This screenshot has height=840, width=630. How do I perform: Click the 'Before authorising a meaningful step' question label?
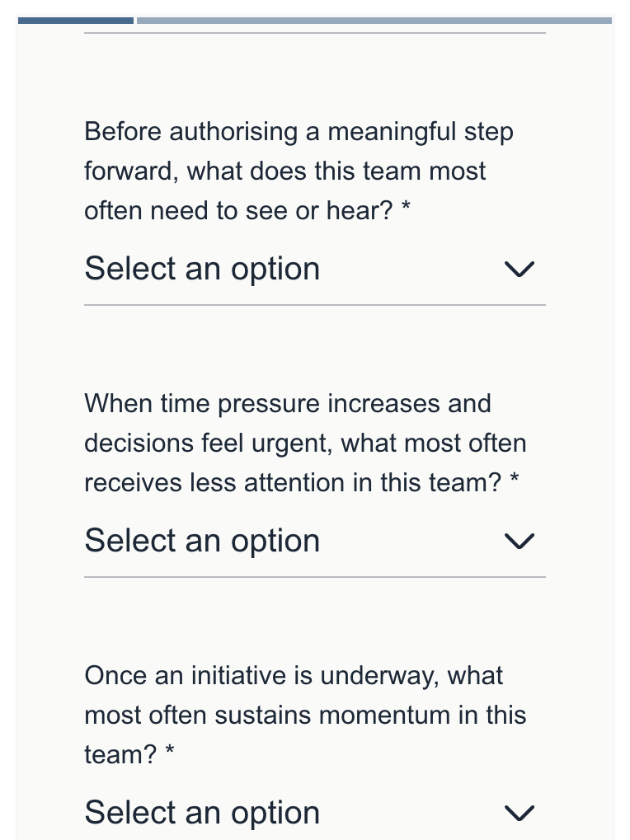pyautogui.click(x=299, y=132)
